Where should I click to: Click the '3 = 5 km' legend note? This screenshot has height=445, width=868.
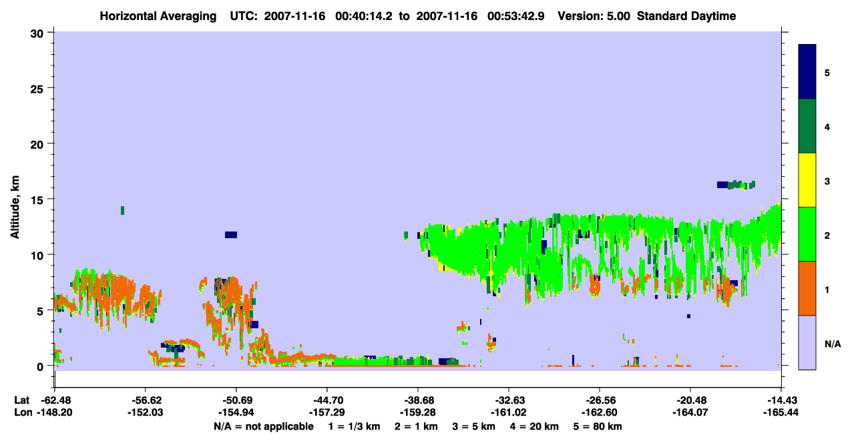(474, 426)
